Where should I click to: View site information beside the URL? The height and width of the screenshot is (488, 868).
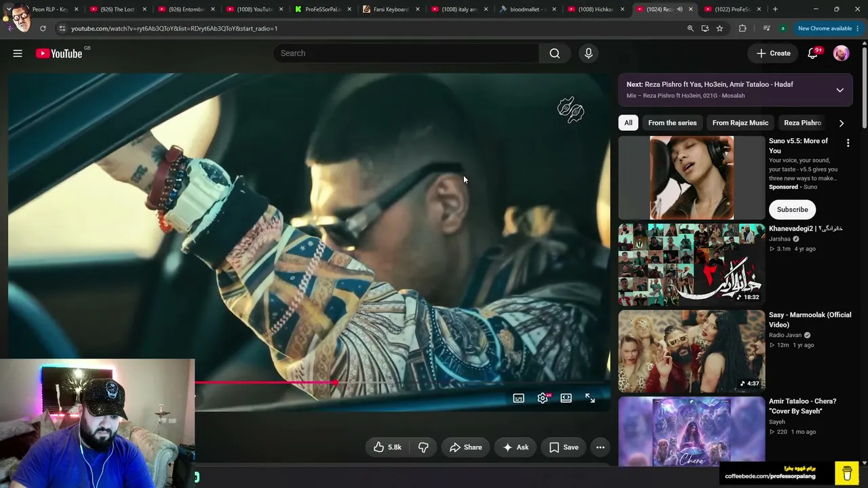(x=62, y=28)
